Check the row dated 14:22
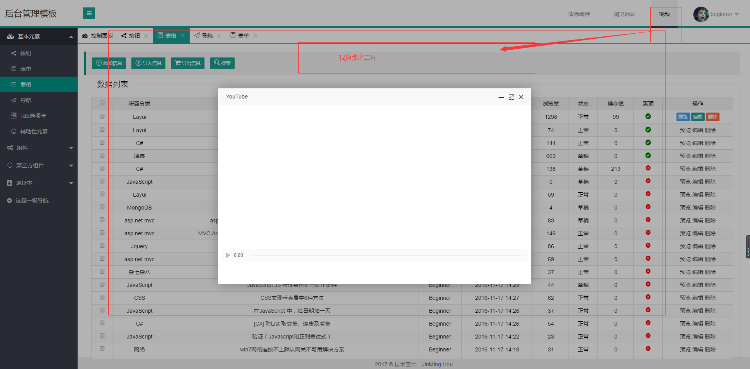Viewport: 750px width, 369px height. (x=102, y=336)
